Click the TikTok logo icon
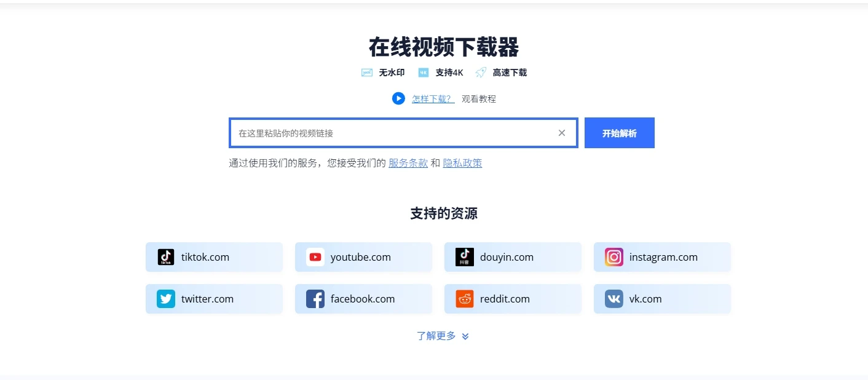The height and width of the screenshot is (380, 868). 166,257
